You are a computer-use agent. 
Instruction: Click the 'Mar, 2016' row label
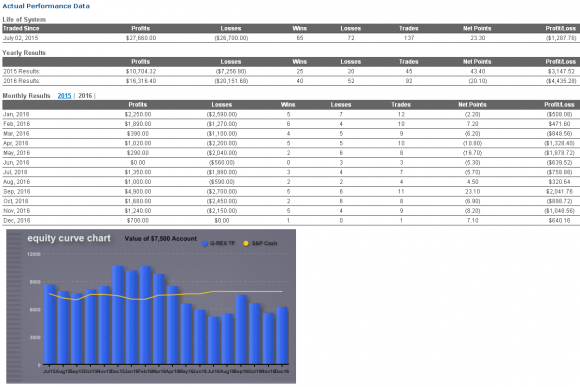(16, 134)
